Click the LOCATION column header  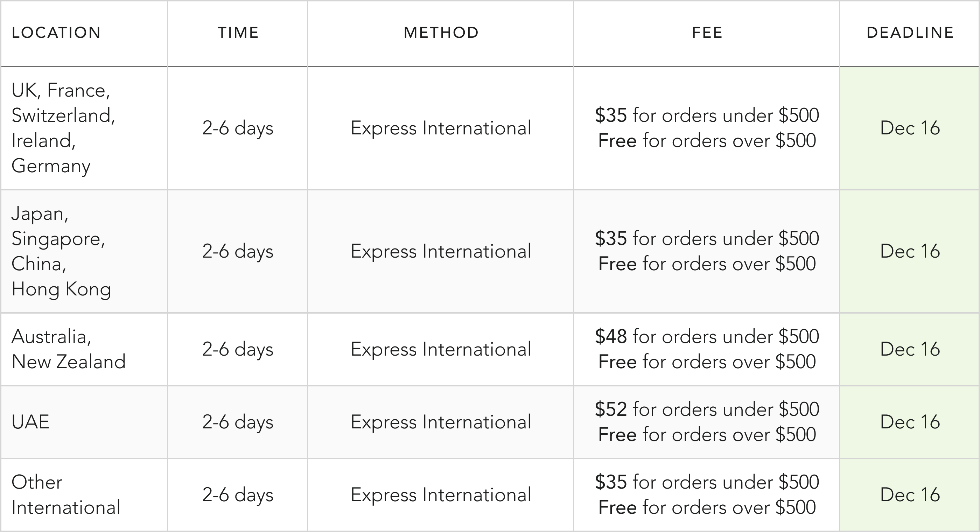tap(56, 33)
